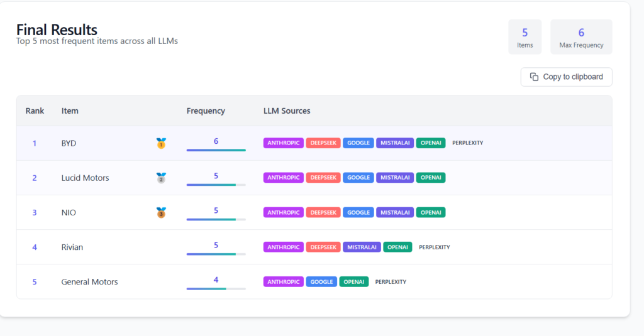This screenshot has width=644, height=336.
Task: Click the MISTRALAI tag in BYD row
Action: 395,143
